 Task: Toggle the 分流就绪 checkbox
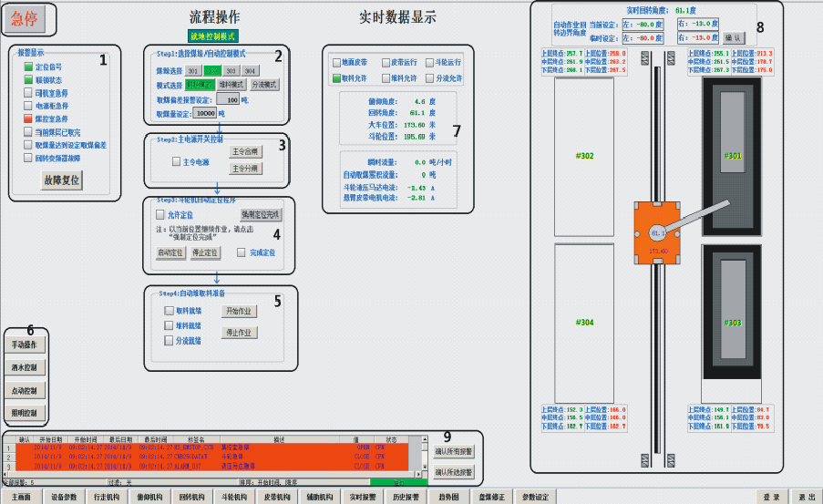tap(169, 341)
